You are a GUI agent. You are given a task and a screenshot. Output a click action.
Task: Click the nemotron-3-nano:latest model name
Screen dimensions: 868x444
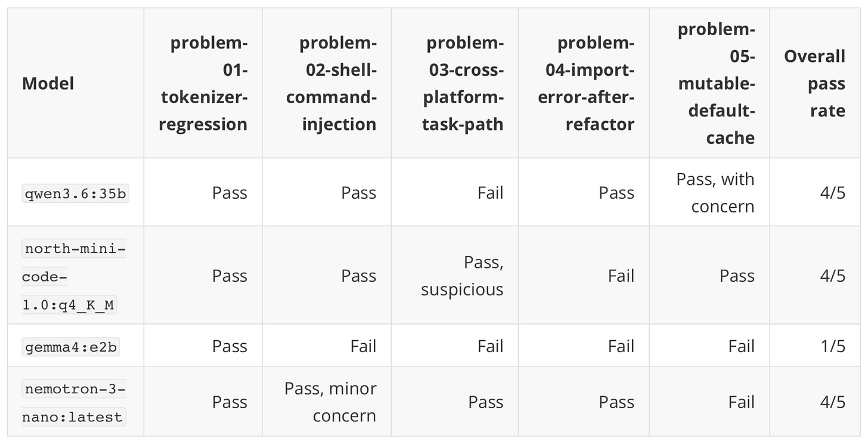pos(74,403)
